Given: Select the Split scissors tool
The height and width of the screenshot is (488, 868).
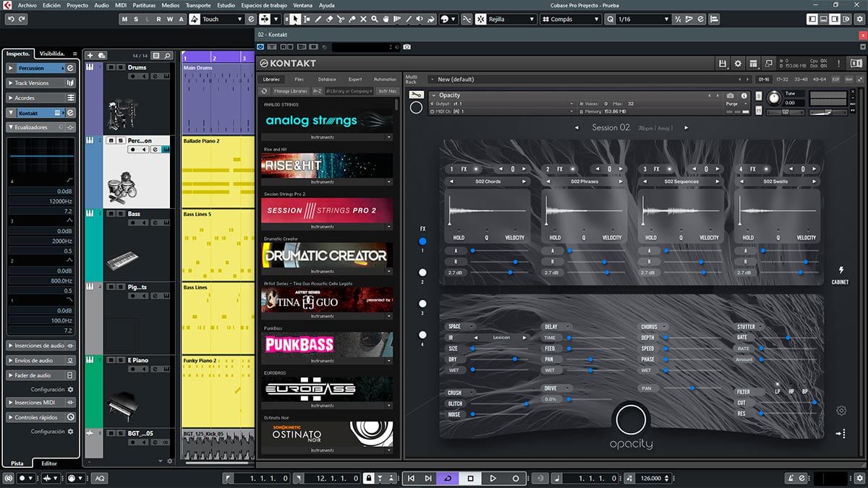Looking at the screenshot, I should [341, 20].
